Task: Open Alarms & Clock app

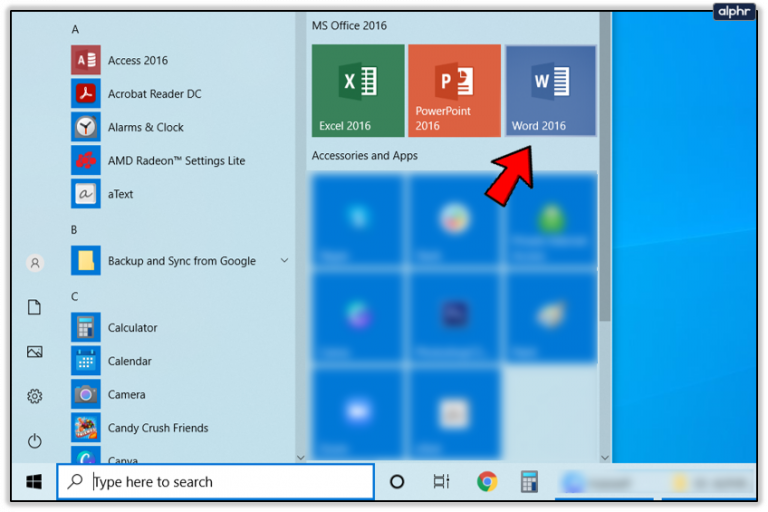Action: point(181,127)
